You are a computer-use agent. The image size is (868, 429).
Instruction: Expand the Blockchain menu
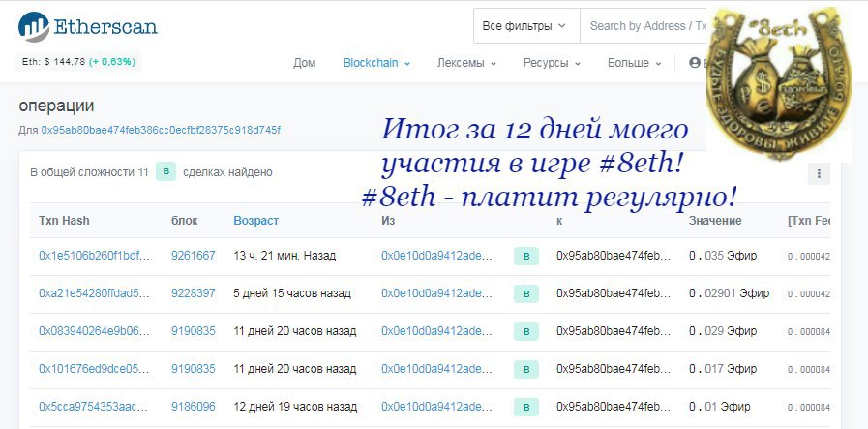(x=377, y=63)
